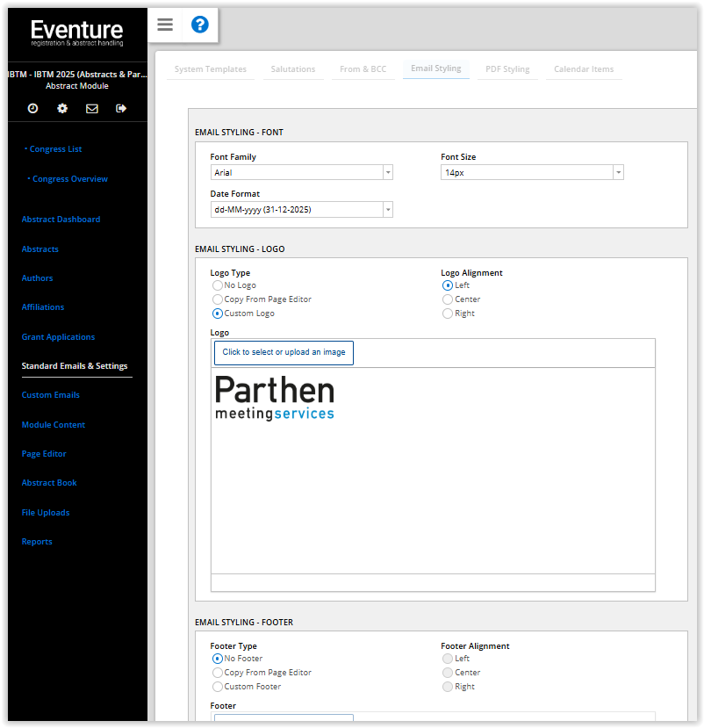
Task: Open File Uploads page
Action: click(46, 513)
